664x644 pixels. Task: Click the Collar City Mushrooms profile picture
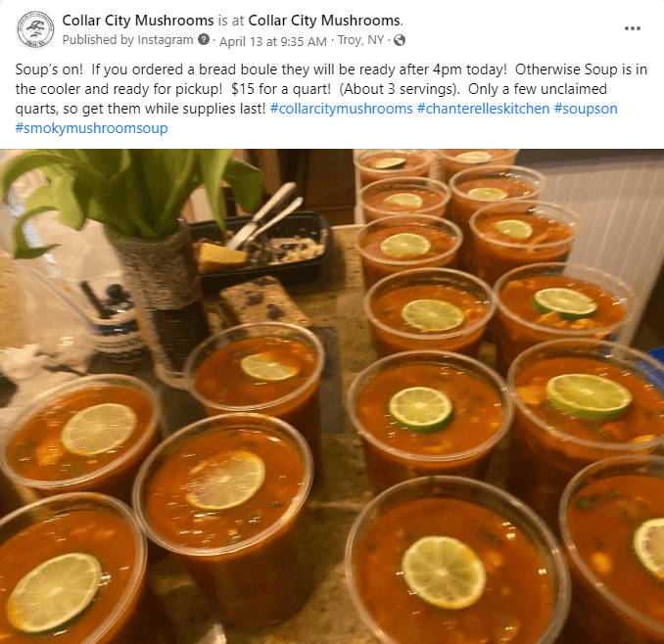pyautogui.click(x=35, y=29)
